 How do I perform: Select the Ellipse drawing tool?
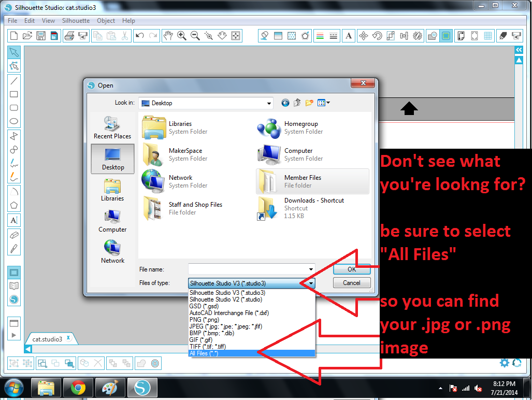(14, 121)
